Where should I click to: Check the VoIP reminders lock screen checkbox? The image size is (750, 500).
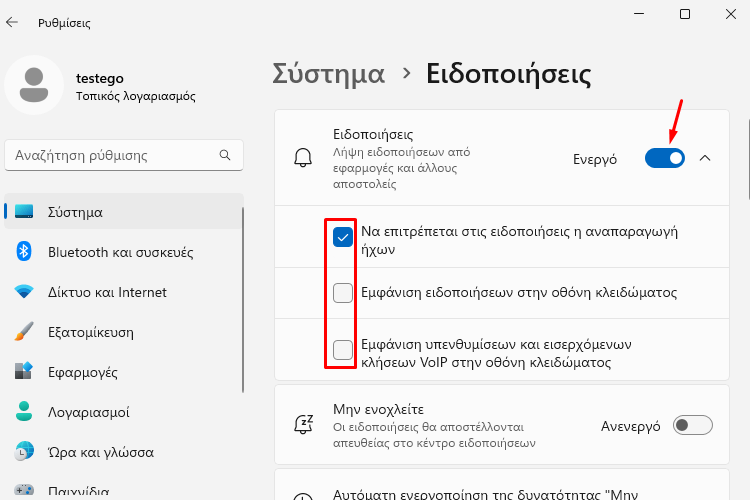click(343, 350)
